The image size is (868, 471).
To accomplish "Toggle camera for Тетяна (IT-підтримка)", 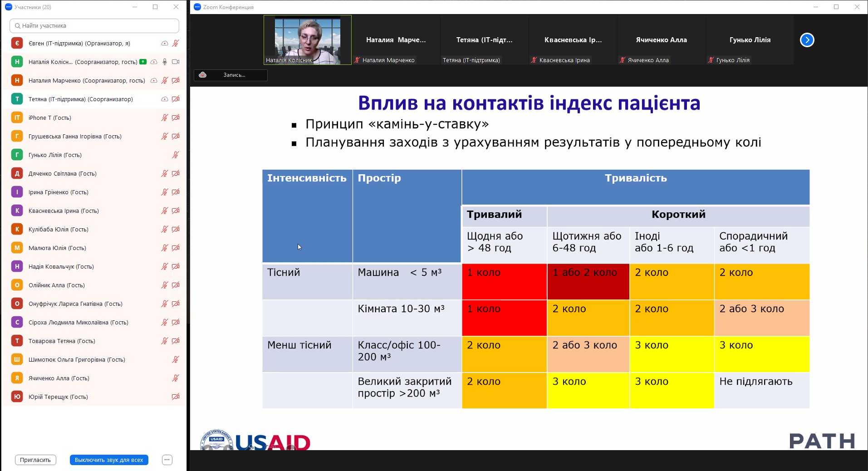I will pos(176,99).
